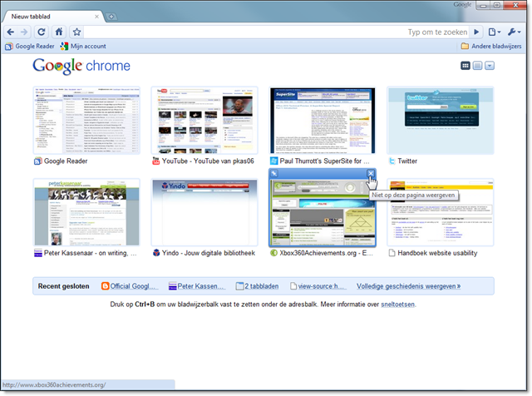Open the Peter Kassenaar site thumbnail

(x=86, y=212)
